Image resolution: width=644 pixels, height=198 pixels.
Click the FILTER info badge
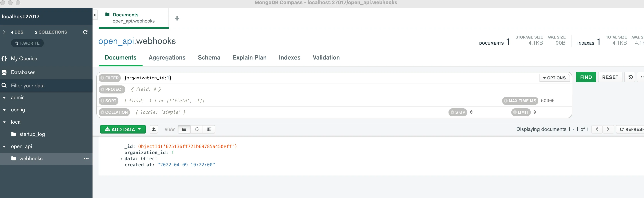(x=110, y=78)
